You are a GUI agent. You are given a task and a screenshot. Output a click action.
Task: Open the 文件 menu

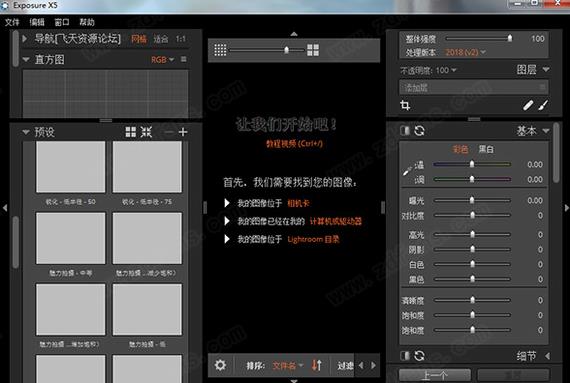click(12, 23)
